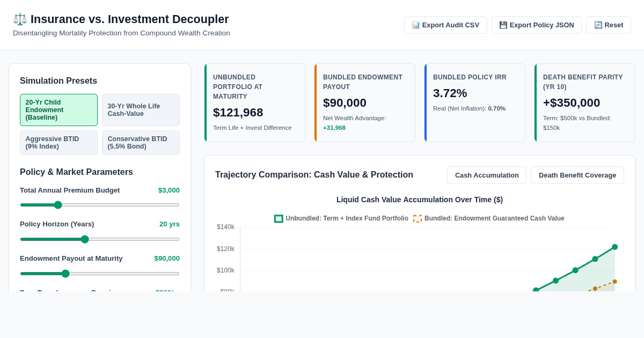Screen dimensions: 644x338
Task: Click the +31,968 net wealth advantage figure
Action: pyautogui.click(x=334, y=128)
